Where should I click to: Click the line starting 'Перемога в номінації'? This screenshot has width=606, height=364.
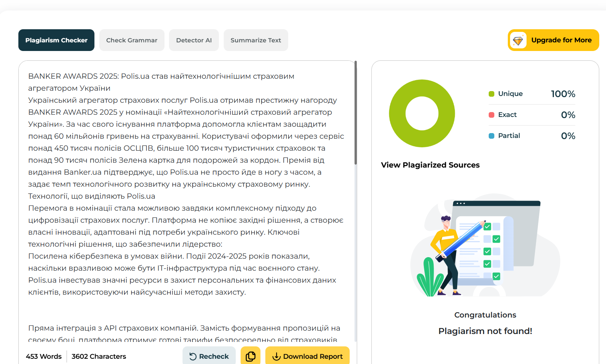point(172,208)
